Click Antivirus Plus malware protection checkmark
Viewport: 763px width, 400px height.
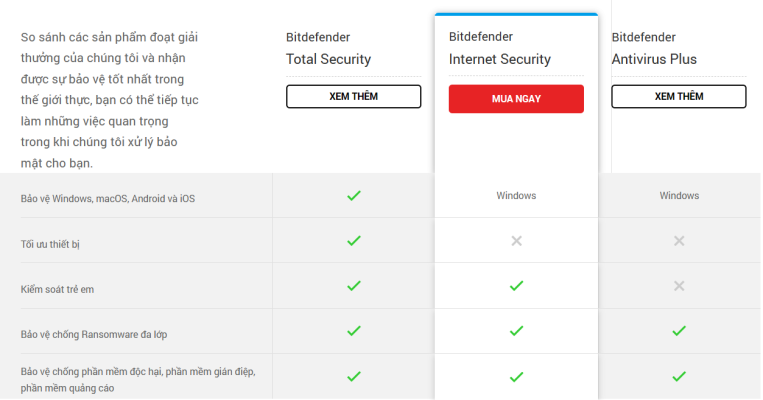[x=679, y=377]
